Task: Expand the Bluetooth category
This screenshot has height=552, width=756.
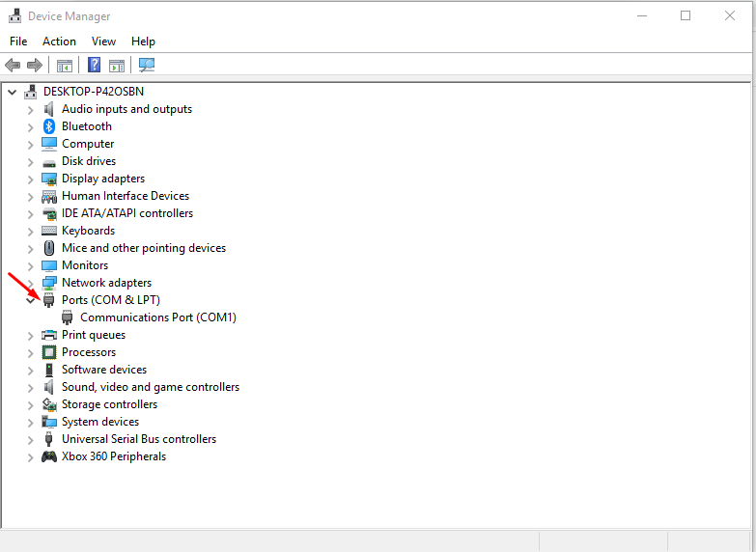Action: pos(30,127)
